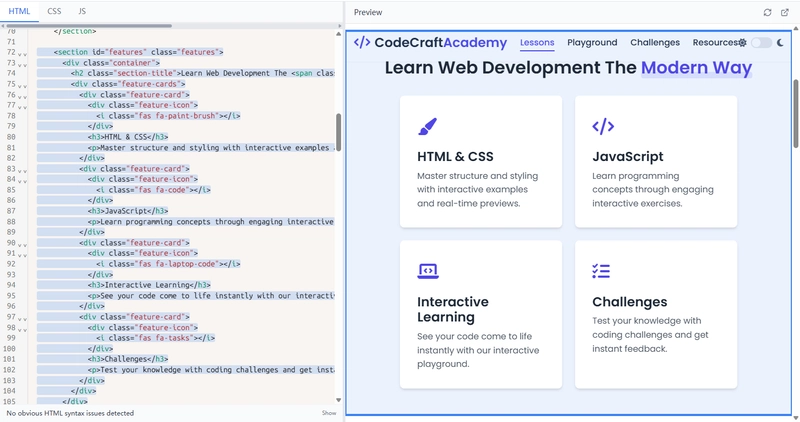Click the code brackets icon on JavaScript card
This screenshot has width=800, height=422.
603,127
